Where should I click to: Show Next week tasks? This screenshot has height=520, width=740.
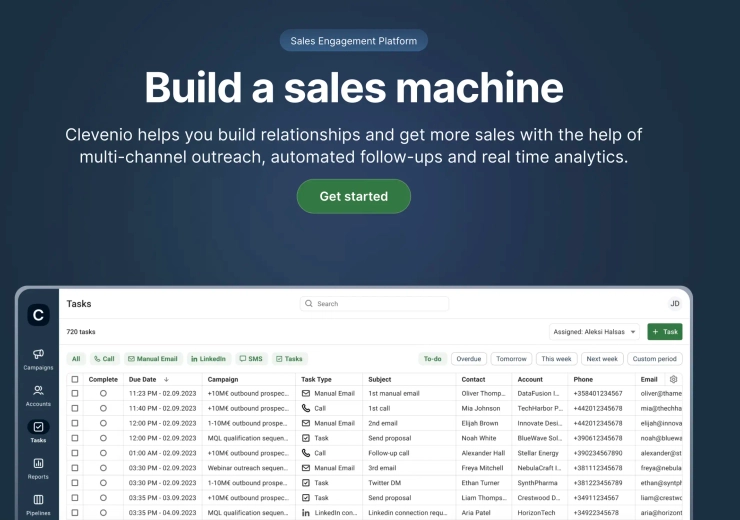tap(602, 359)
